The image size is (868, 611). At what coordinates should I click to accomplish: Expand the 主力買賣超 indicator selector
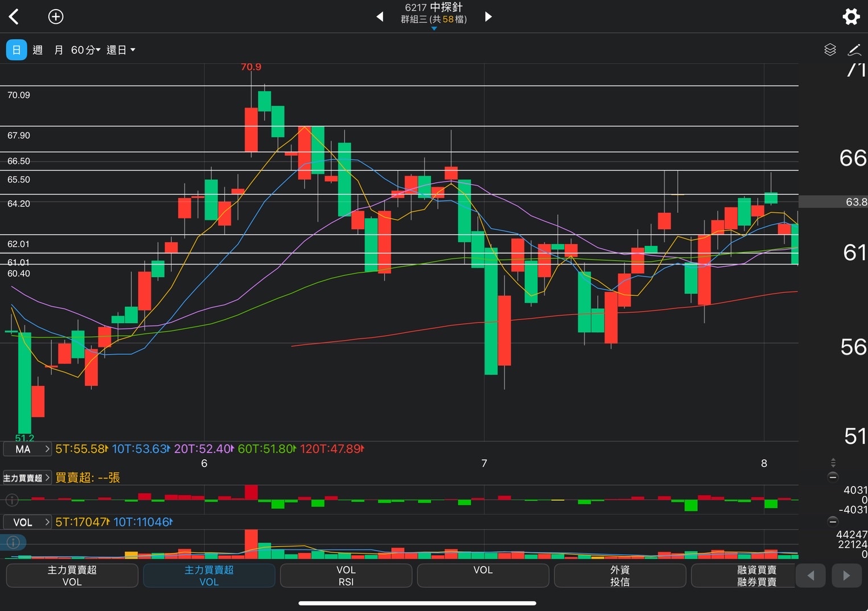27,478
